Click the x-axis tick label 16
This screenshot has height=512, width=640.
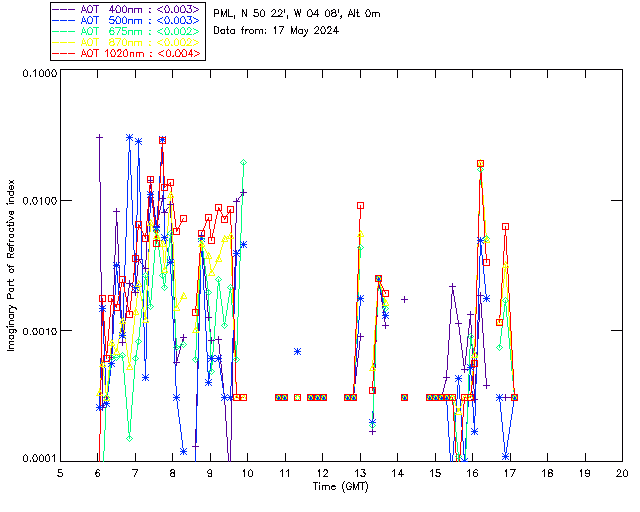[473, 473]
